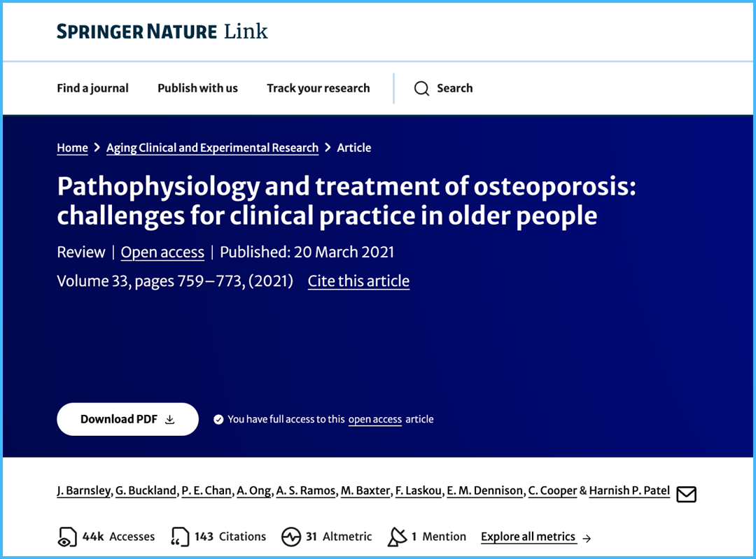Open the Open access link near Review
Image resolution: width=756 pixels, height=559 pixels.
click(x=162, y=253)
